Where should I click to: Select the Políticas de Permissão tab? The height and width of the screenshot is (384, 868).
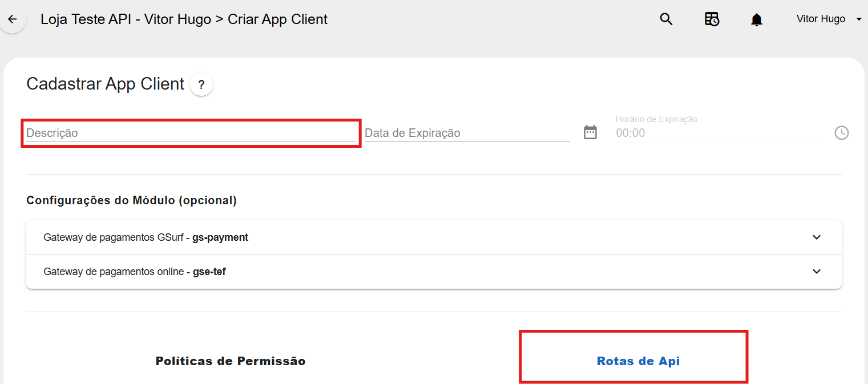[230, 361]
